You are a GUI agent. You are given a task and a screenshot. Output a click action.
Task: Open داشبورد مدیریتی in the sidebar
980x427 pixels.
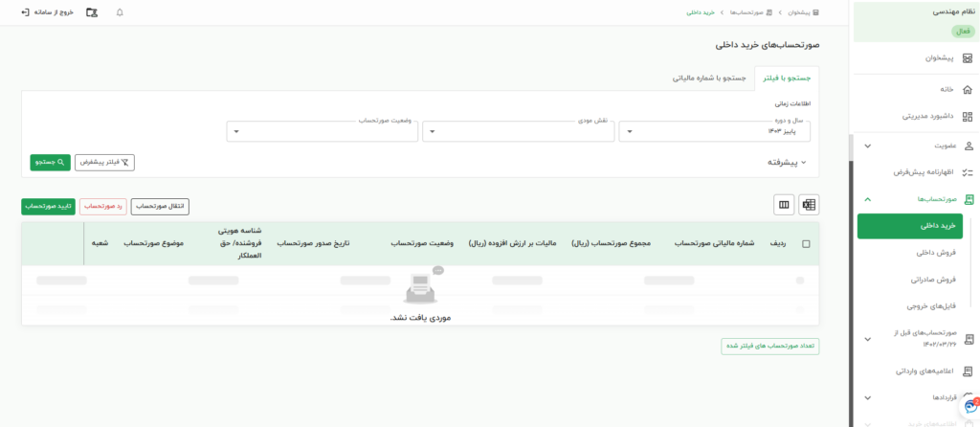click(x=938, y=116)
